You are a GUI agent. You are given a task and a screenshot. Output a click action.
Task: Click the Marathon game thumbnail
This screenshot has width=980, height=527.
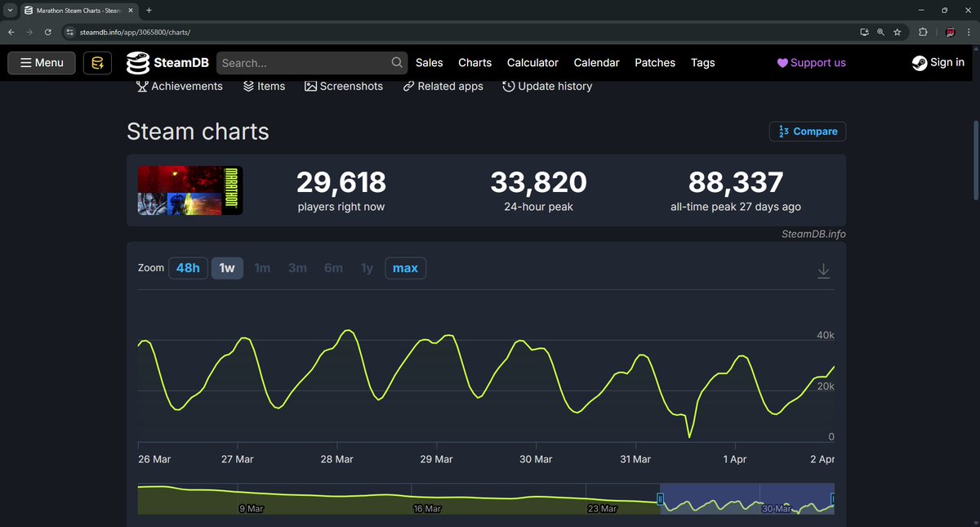coord(190,190)
